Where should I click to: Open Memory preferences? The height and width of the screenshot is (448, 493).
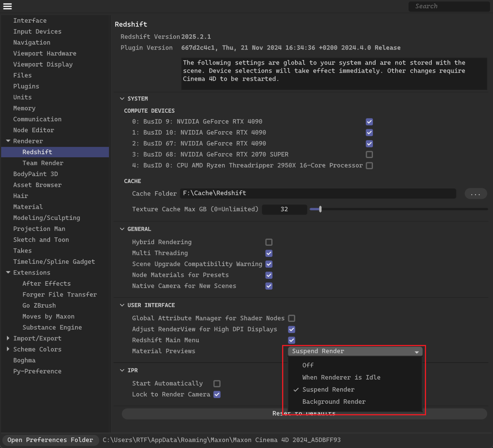[24, 108]
